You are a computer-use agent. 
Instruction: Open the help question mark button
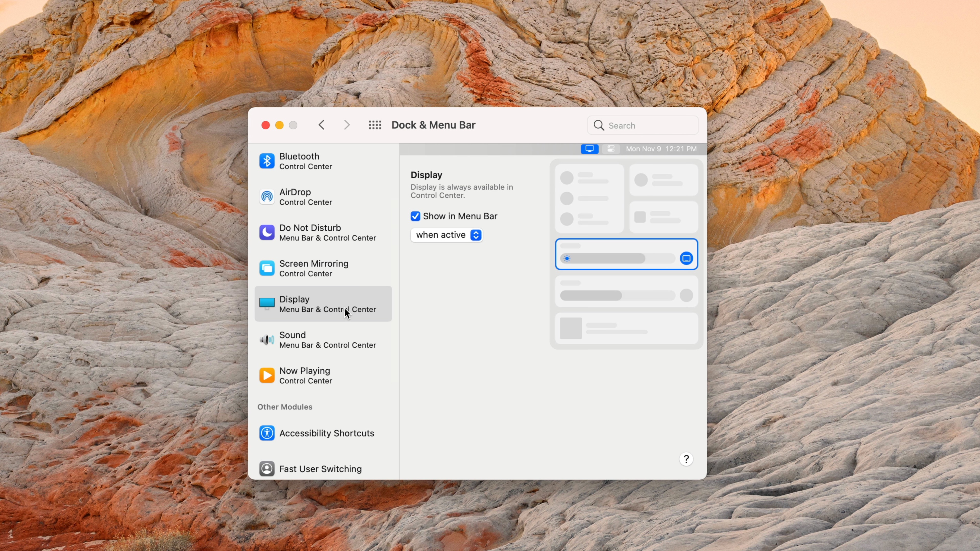686,459
